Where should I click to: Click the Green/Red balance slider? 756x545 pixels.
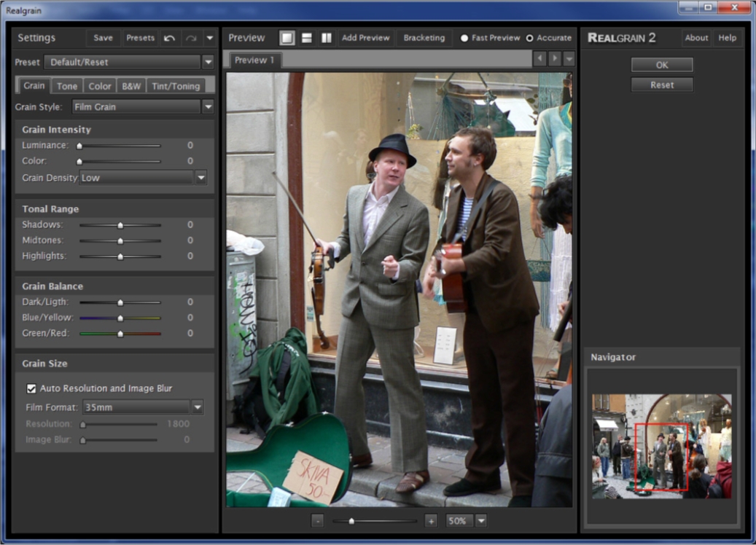click(x=120, y=334)
